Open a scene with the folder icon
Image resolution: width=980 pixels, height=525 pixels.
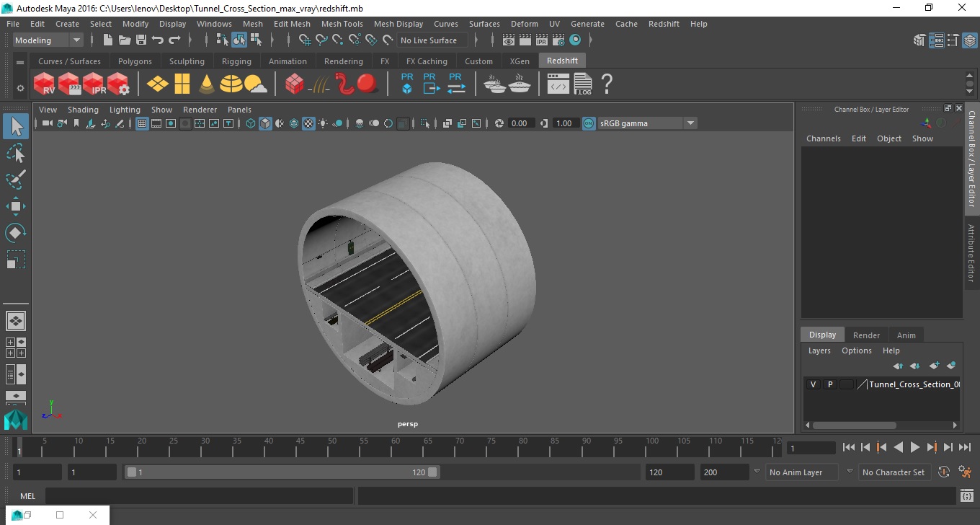click(125, 40)
